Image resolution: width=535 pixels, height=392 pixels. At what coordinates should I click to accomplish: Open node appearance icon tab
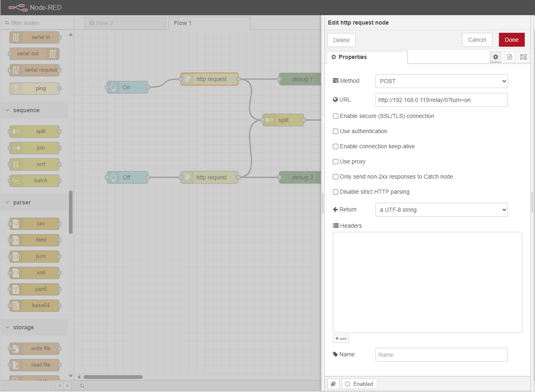(x=524, y=57)
